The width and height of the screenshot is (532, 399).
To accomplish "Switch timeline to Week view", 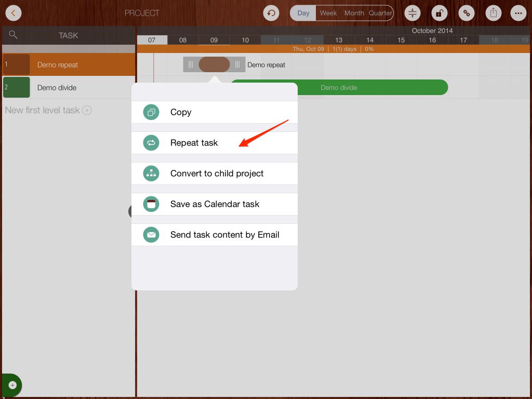I will pos(328,13).
